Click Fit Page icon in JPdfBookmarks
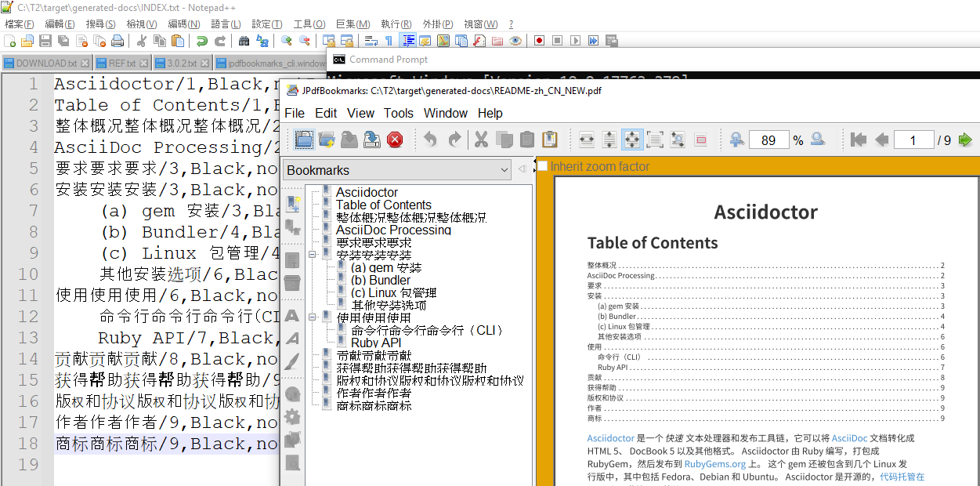The height and width of the screenshot is (486, 980). [x=632, y=140]
